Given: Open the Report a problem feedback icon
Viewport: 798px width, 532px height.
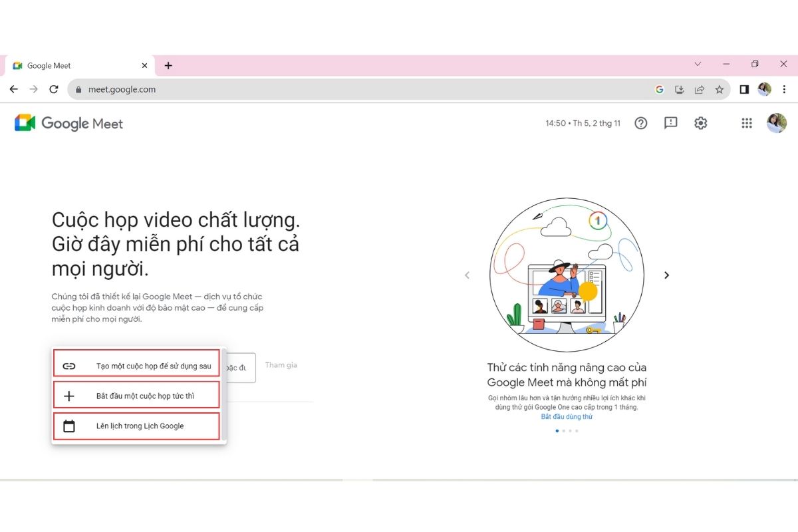Looking at the screenshot, I should pos(670,123).
